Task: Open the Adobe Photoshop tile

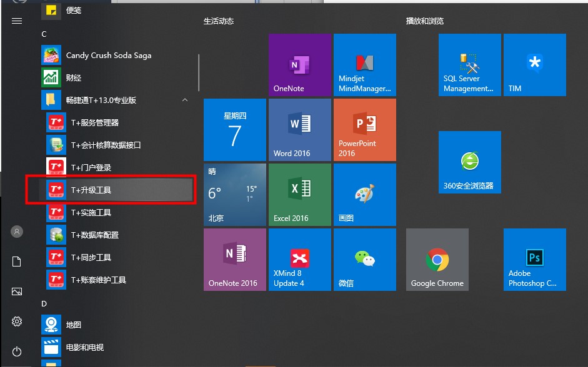Action: pyautogui.click(x=535, y=260)
